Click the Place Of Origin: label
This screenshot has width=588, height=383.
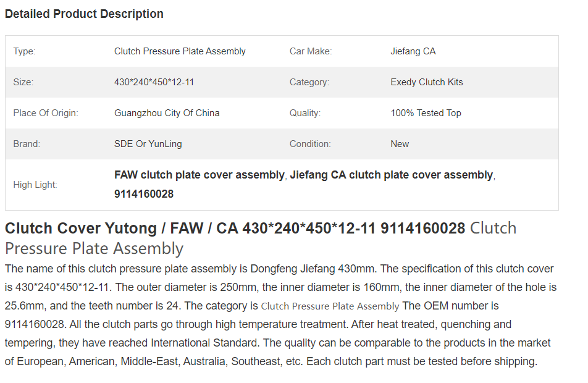point(45,113)
